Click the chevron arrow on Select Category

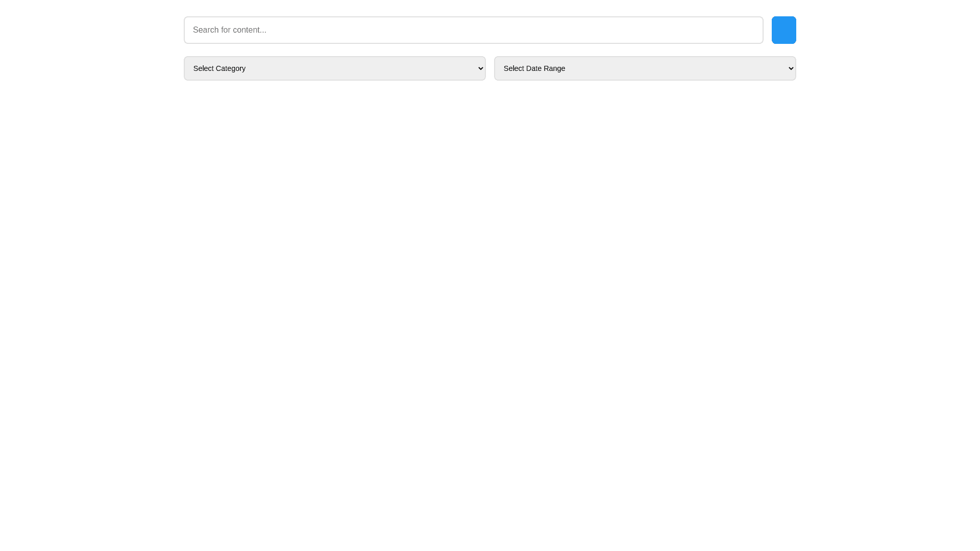(480, 68)
